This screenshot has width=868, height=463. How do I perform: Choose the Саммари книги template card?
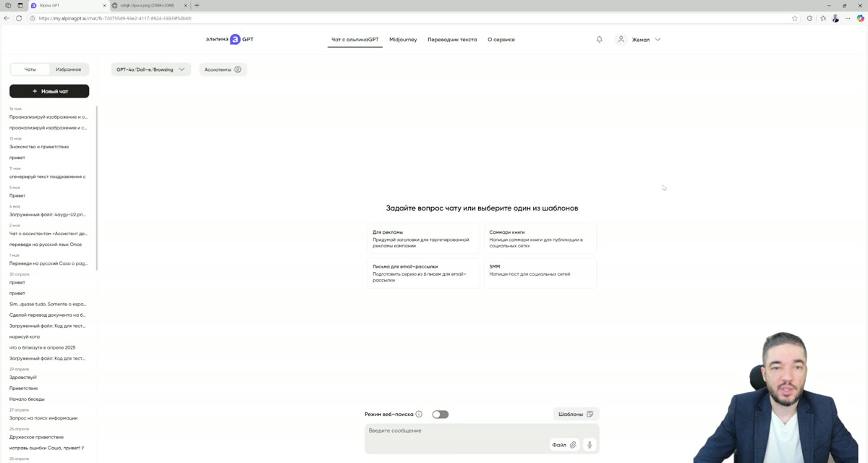point(540,239)
